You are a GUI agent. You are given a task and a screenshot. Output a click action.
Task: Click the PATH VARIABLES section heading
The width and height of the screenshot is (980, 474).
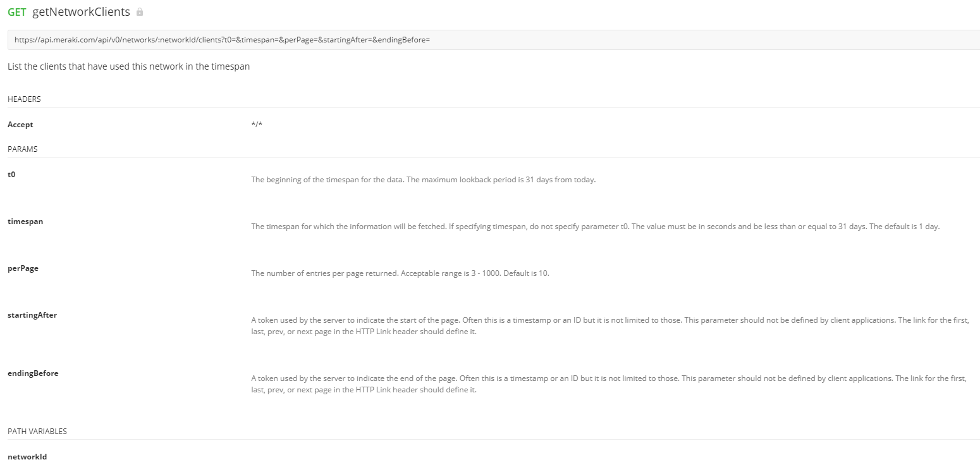point(37,432)
